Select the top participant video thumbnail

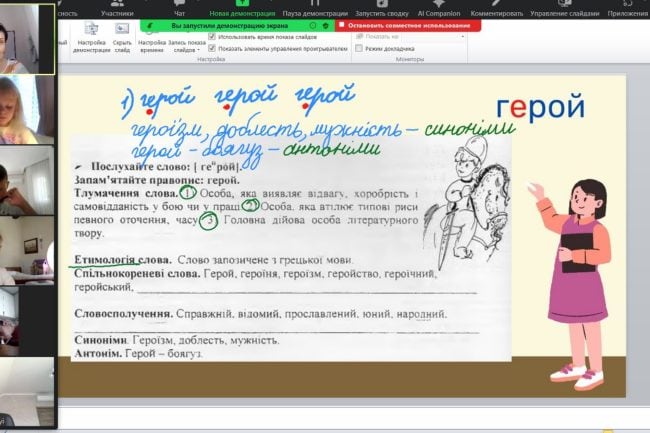point(27,37)
